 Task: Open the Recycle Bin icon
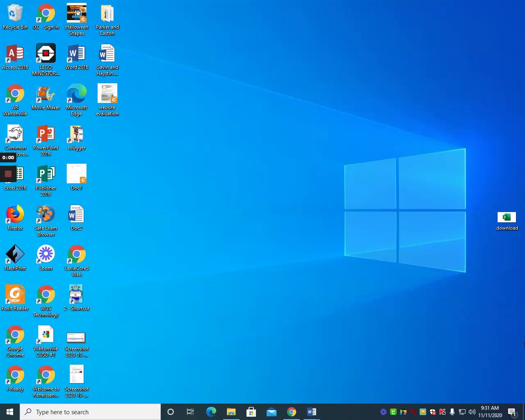point(15,17)
